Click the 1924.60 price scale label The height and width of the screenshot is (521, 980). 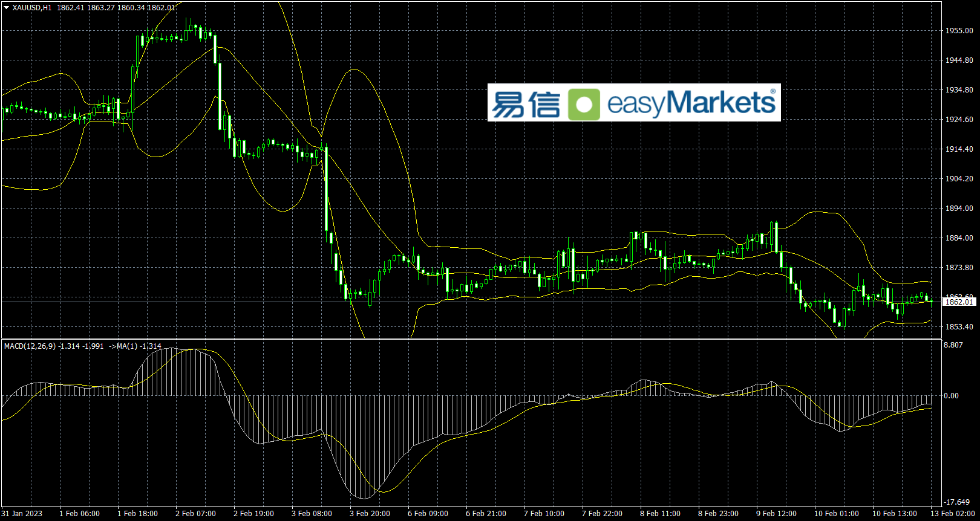pos(959,120)
